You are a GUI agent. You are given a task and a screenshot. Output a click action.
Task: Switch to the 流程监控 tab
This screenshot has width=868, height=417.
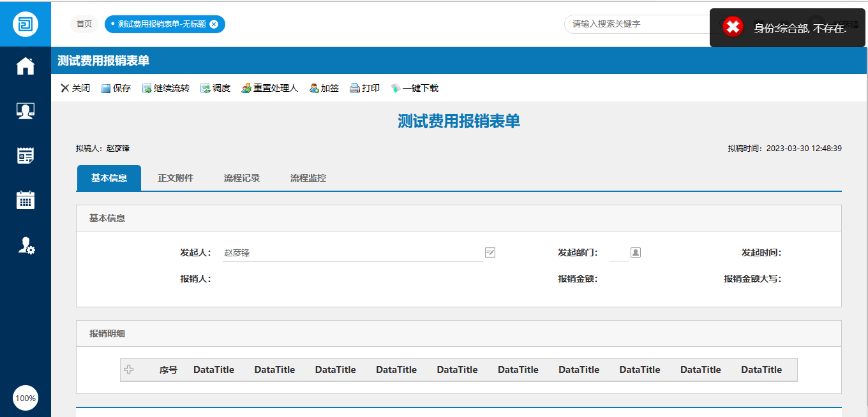pos(308,178)
